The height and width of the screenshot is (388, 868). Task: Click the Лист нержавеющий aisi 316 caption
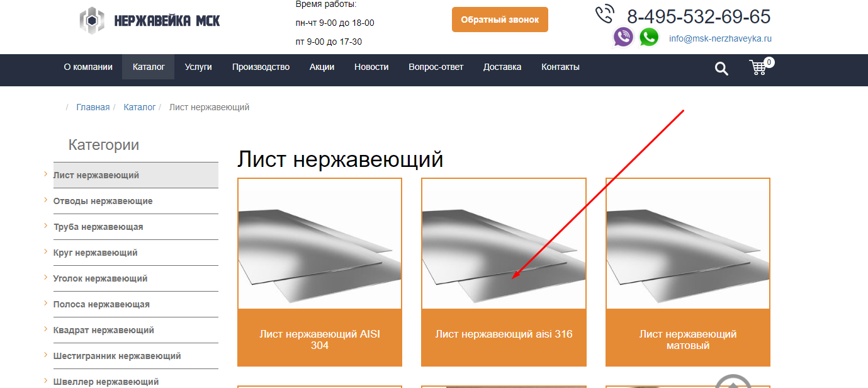tap(504, 334)
